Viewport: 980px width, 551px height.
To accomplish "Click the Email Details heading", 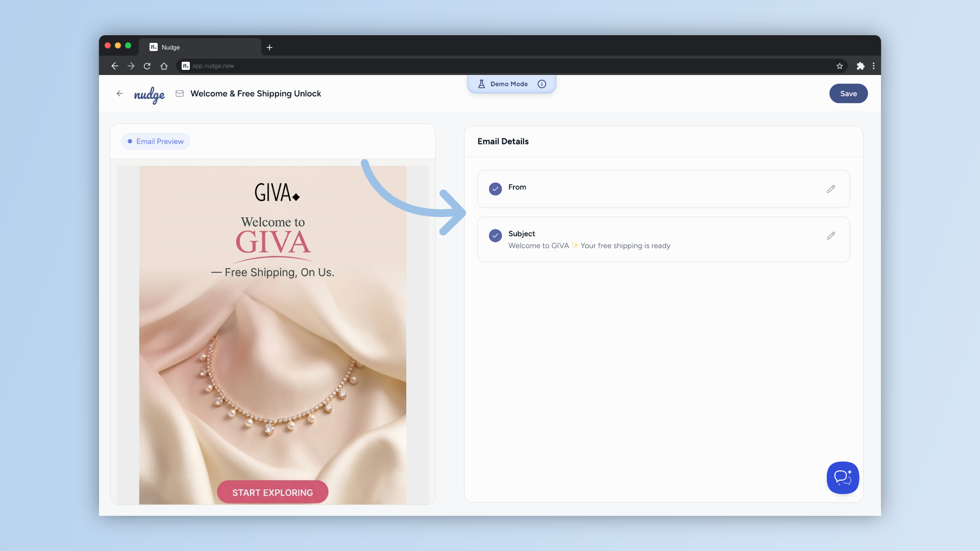I will pos(503,141).
